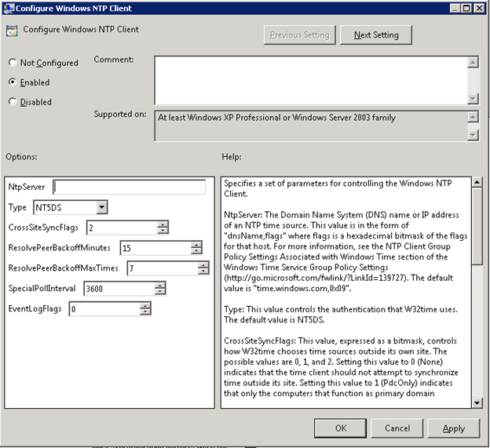Click the SpecialPollInterval value field showing 3600
Screen dimensions: 490x448
pyautogui.click(x=119, y=289)
